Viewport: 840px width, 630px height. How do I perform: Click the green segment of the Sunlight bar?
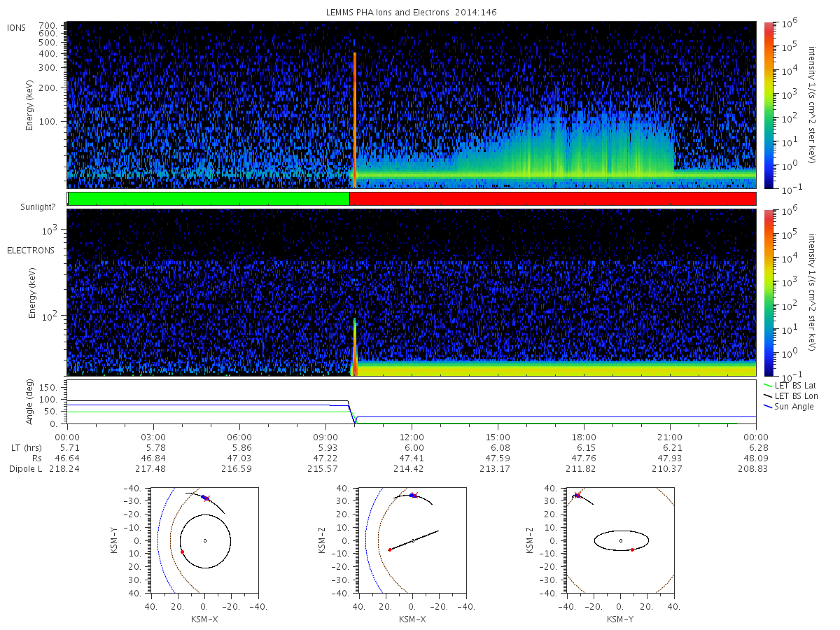click(x=209, y=199)
